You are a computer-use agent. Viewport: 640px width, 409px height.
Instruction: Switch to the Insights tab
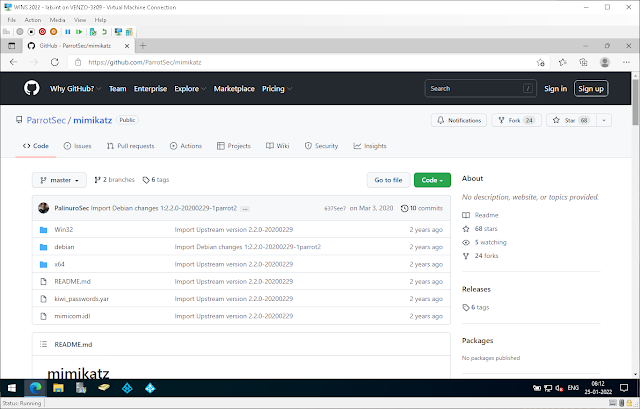pos(370,146)
